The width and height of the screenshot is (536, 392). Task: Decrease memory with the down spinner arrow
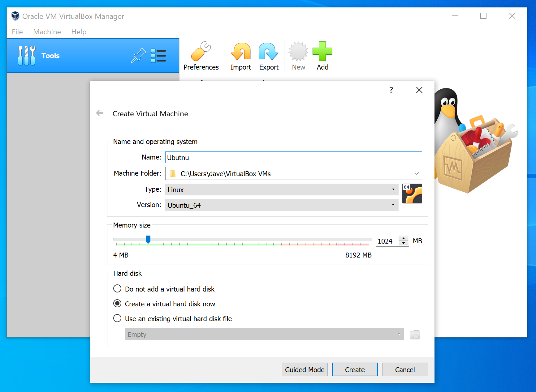click(404, 243)
